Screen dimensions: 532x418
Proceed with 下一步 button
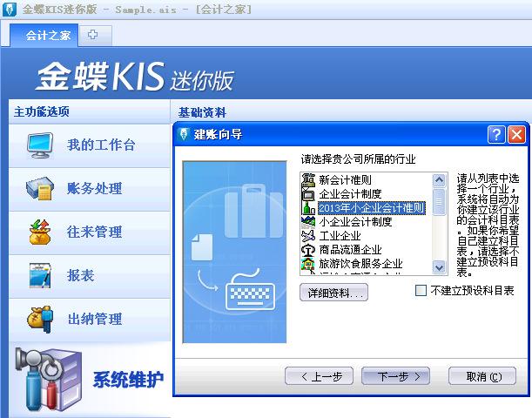pyautogui.click(x=395, y=376)
